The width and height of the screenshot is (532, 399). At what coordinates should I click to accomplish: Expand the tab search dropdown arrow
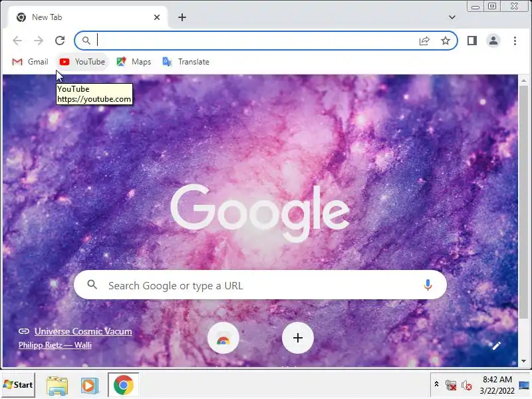coord(452,17)
